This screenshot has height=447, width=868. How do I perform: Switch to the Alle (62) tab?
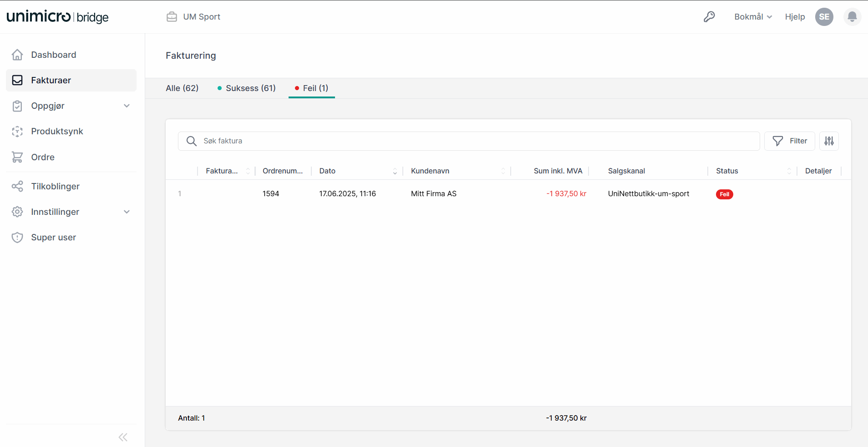(182, 88)
